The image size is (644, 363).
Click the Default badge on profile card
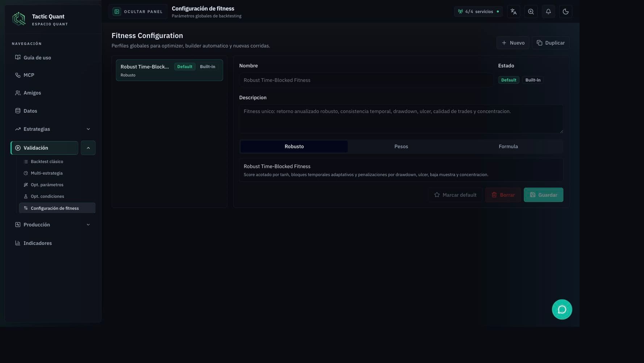(x=185, y=67)
